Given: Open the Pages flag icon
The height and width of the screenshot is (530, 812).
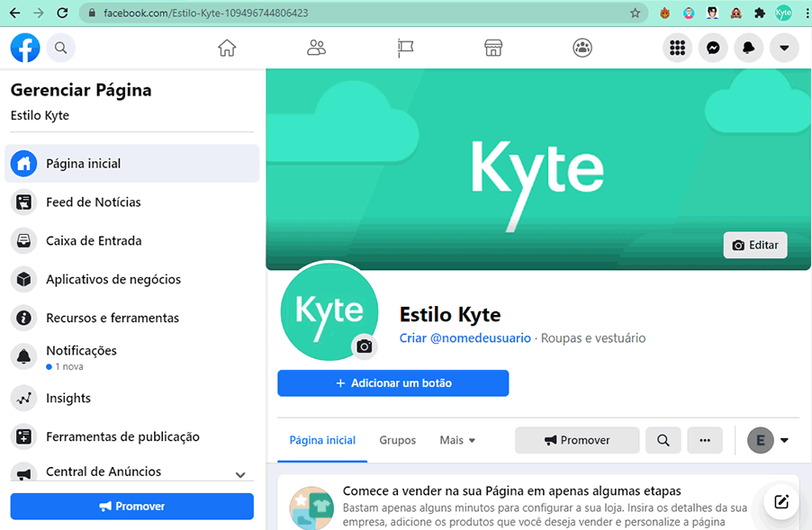Looking at the screenshot, I should pyautogui.click(x=405, y=48).
